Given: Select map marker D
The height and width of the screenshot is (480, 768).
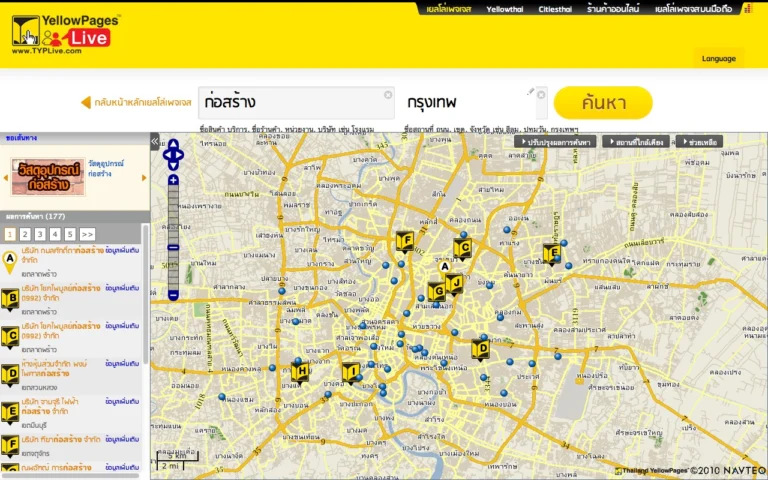Looking at the screenshot, I should click(x=480, y=350).
